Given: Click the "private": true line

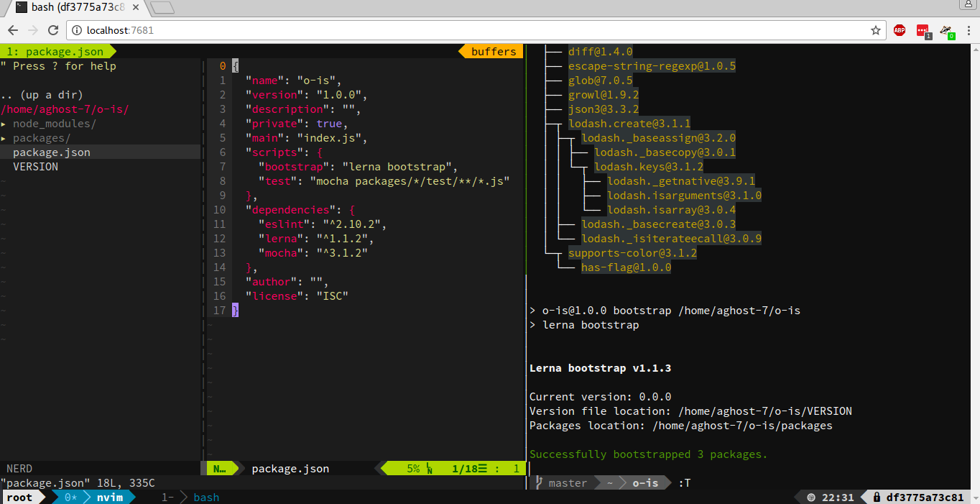Looking at the screenshot, I should tap(297, 124).
